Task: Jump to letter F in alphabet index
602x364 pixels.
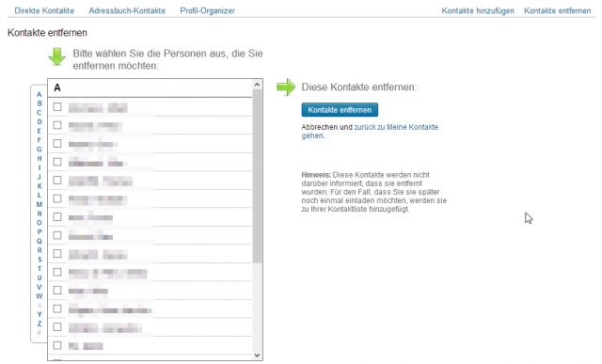Action: [x=40, y=140]
